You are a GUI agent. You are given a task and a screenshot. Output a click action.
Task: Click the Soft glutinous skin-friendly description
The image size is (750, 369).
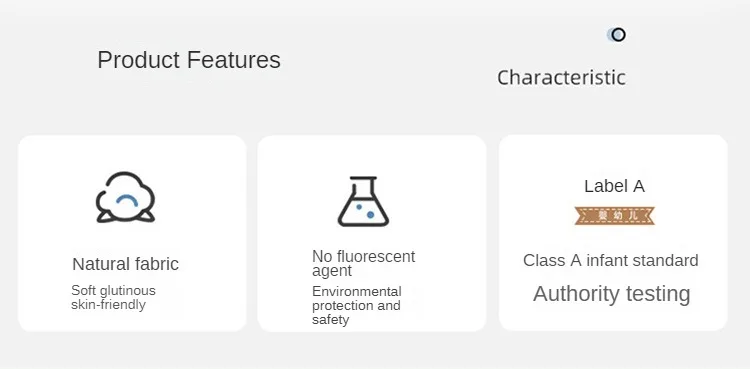click(113, 297)
